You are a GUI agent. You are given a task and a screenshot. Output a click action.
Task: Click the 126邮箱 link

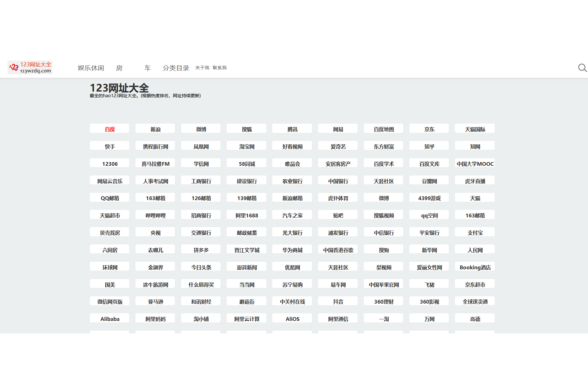point(201,198)
